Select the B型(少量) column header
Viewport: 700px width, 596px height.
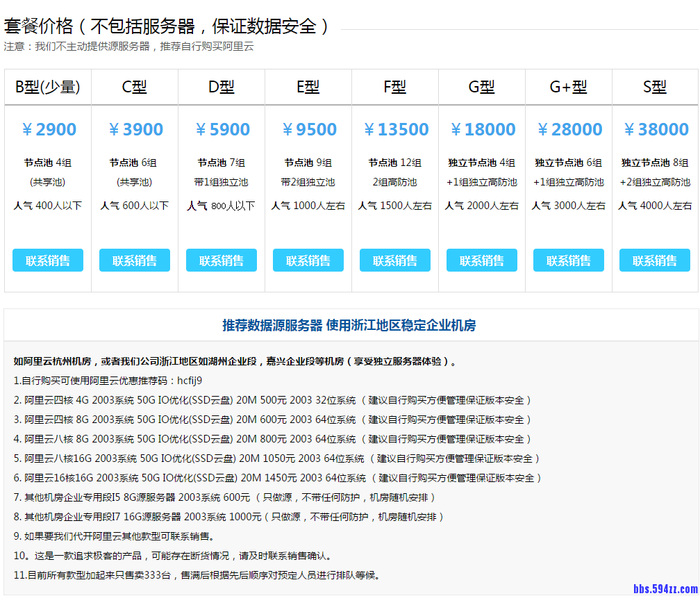pyautogui.click(x=48, y=86)
